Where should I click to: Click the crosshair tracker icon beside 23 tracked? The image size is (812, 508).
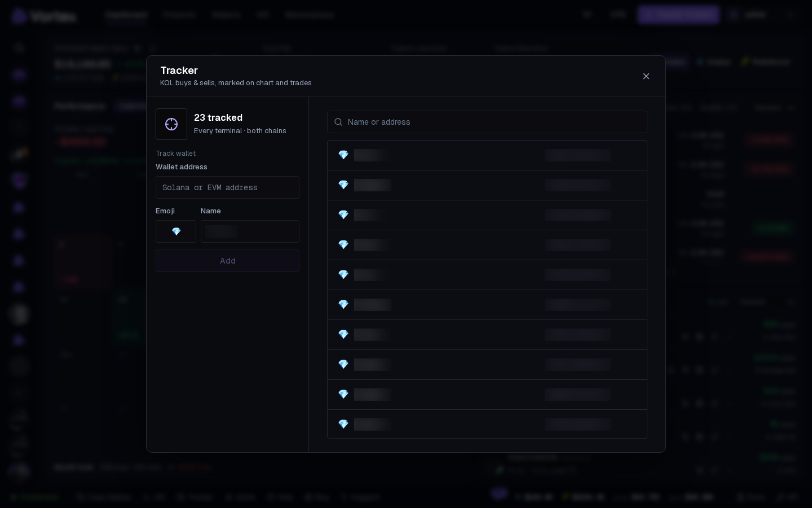click(171, 124)
